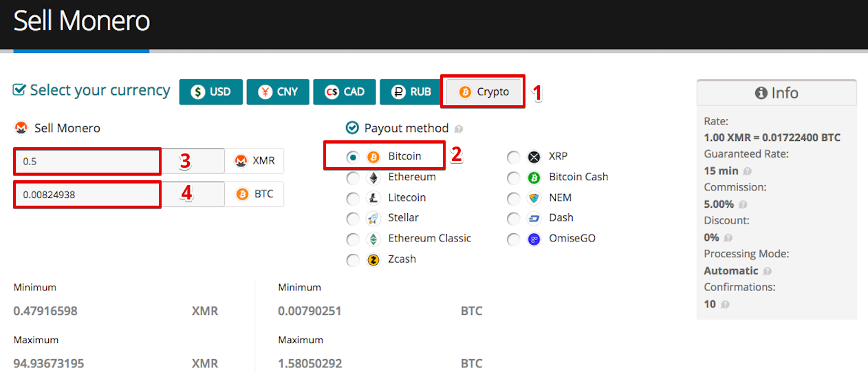Click the rate text 1.00 XMR = 0.01722400 BTC
Screen dimensions: 868x379
coord(772,138)
